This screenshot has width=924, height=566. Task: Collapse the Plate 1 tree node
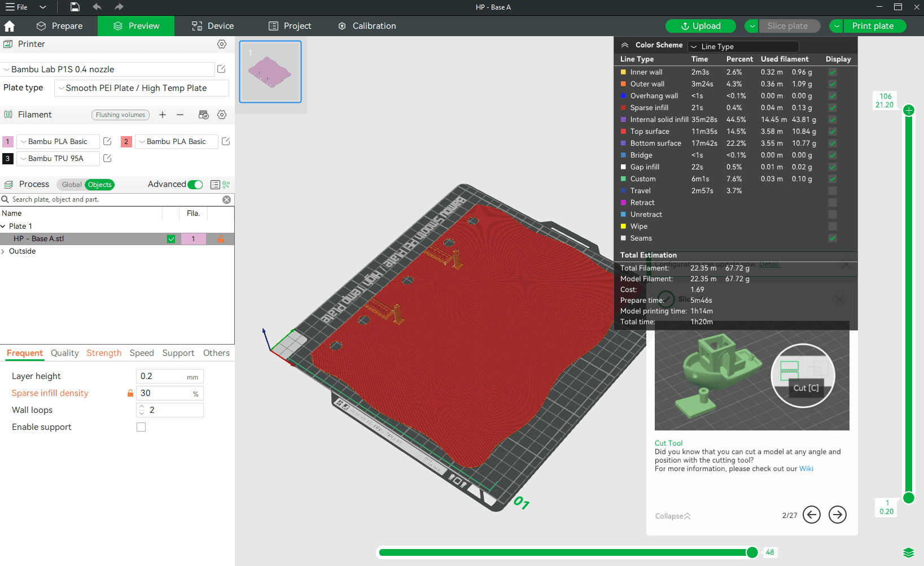(x=3, y=227)
